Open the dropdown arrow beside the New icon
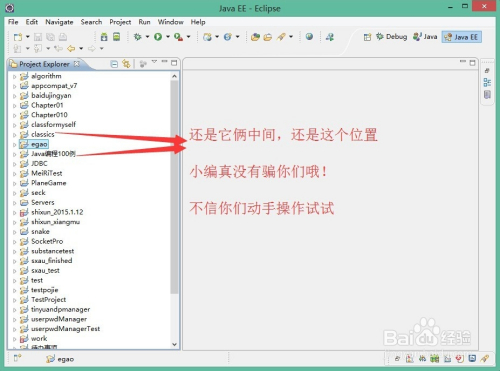Screen dimensions: 500x371 point(28,37)
